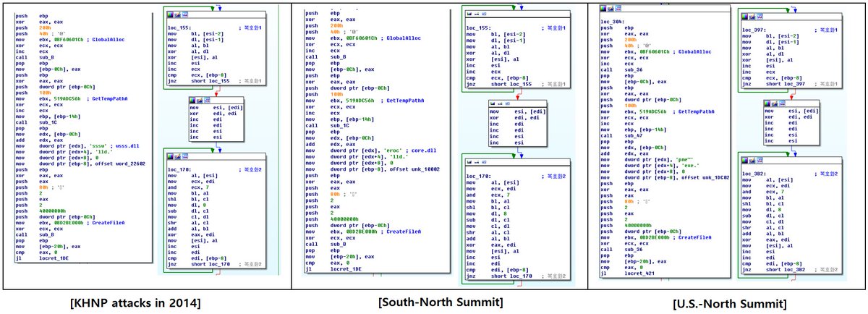Image resolution: width=868 pixels, height=314 pixels.
Task: Select the "[U.S.-North Summit]" caption
Action: coord(731,304)
